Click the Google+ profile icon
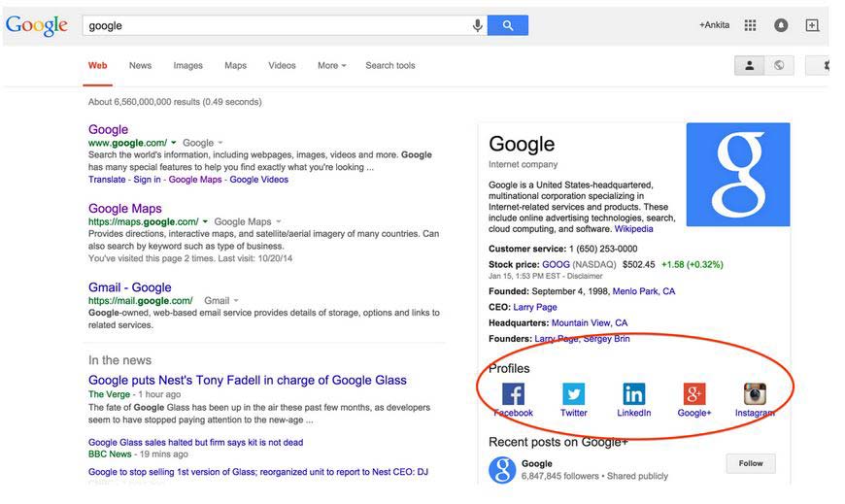The width and height of the screenshot is (845, 504). point(694,393)
